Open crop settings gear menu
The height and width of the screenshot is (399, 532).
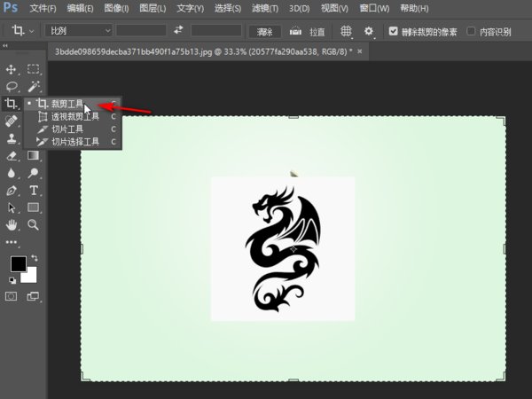(x=369, y=31)
